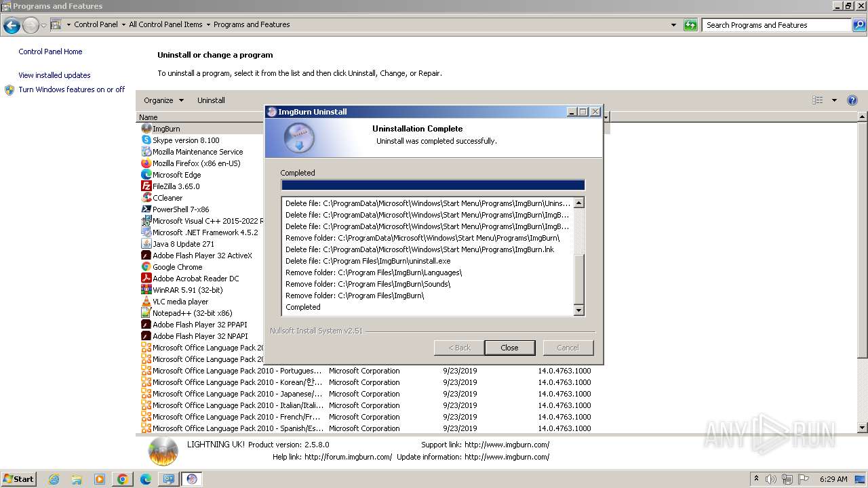Select Adobe Flash Player 32 PPAPI icon
This screenshot has height=488, width=868.
pos(146,325)
